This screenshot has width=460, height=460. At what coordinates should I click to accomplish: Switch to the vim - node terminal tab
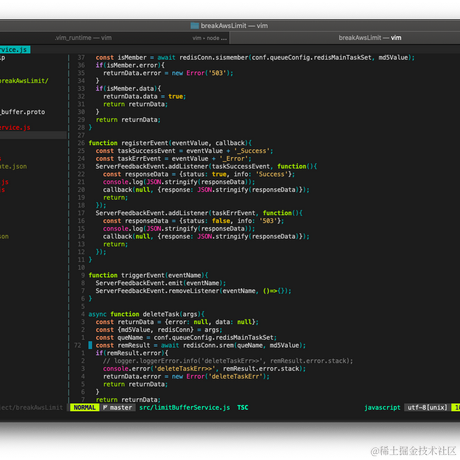point(209,38)
